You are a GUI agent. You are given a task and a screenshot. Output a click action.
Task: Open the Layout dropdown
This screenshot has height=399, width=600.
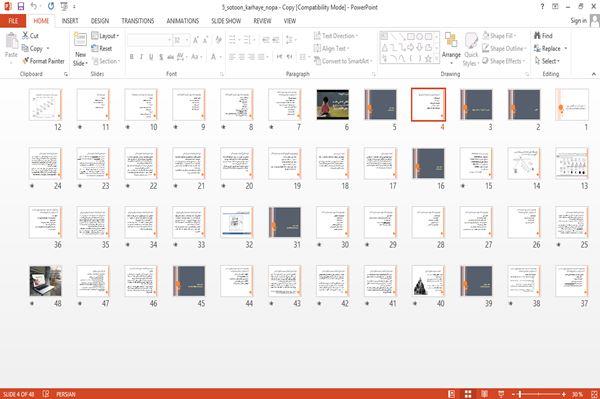(x=105, y=36)
